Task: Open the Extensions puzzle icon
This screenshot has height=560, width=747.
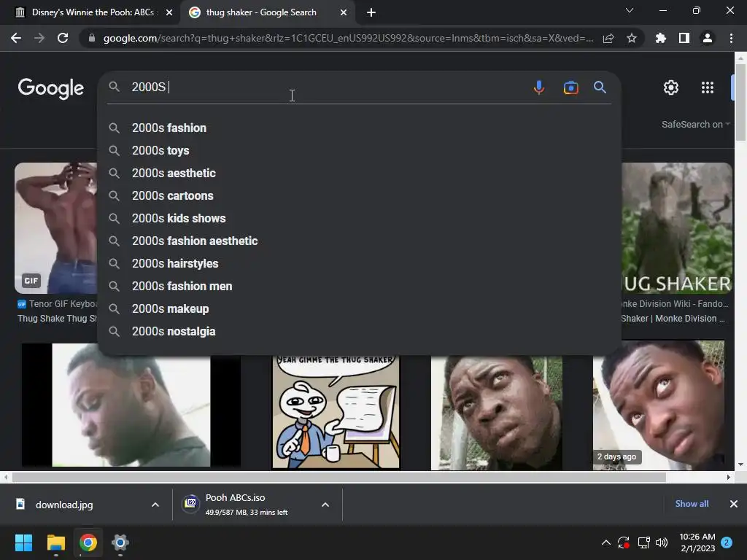Action: coord(661,38)
